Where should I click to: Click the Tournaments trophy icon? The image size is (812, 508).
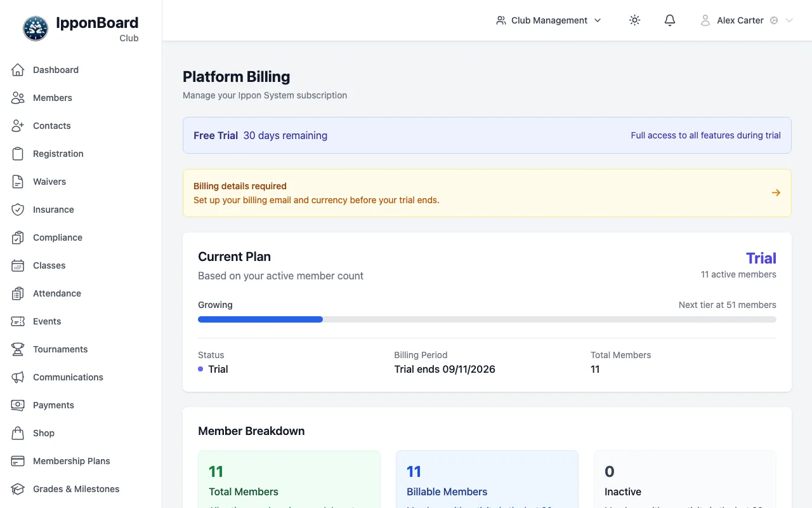coord(18,349)
